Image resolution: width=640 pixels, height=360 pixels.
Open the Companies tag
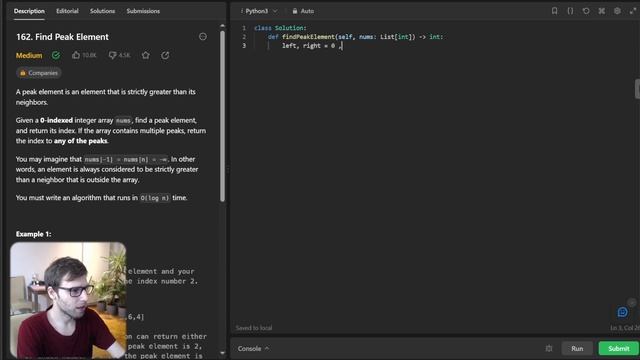pos(39,73)
